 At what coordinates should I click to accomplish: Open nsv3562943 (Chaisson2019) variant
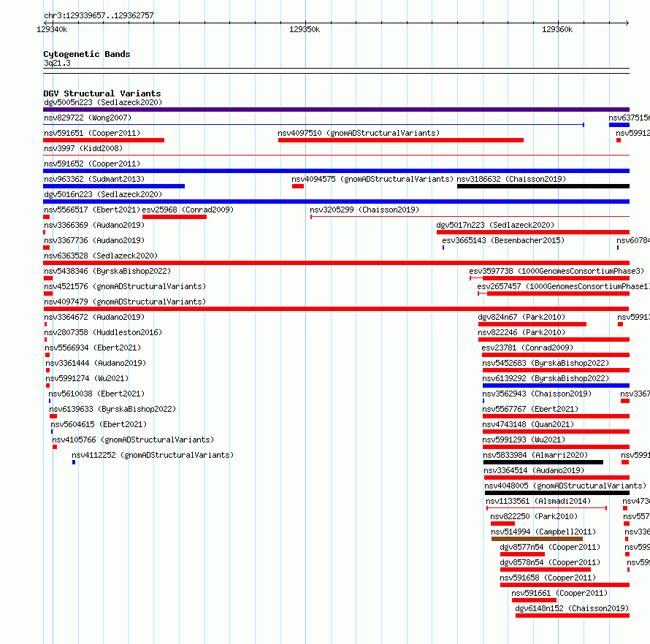pyautogui.click(x=537, y=394)
